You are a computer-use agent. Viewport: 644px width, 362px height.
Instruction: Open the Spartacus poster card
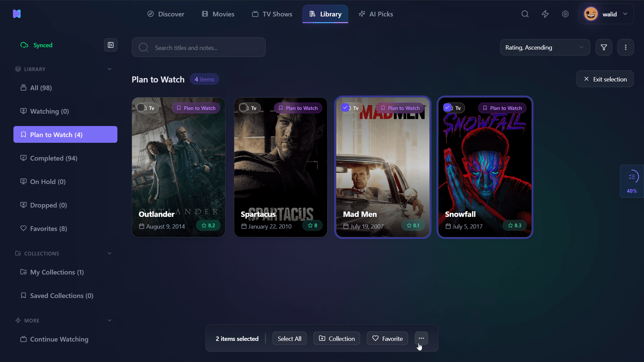click(x=281, y=167)
